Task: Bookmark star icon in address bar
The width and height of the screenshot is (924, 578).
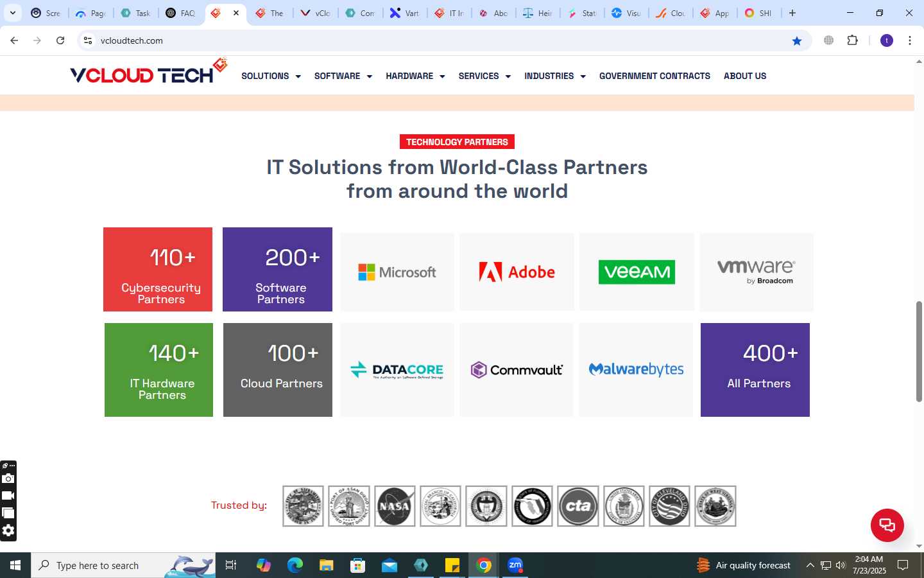Action: pyautogui.click(x=797, y=40)
